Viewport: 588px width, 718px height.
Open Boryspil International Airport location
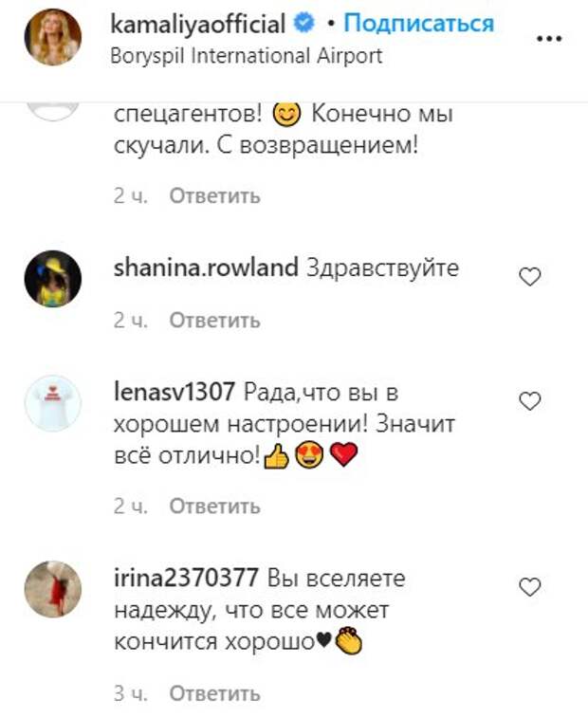coord(247,56)
